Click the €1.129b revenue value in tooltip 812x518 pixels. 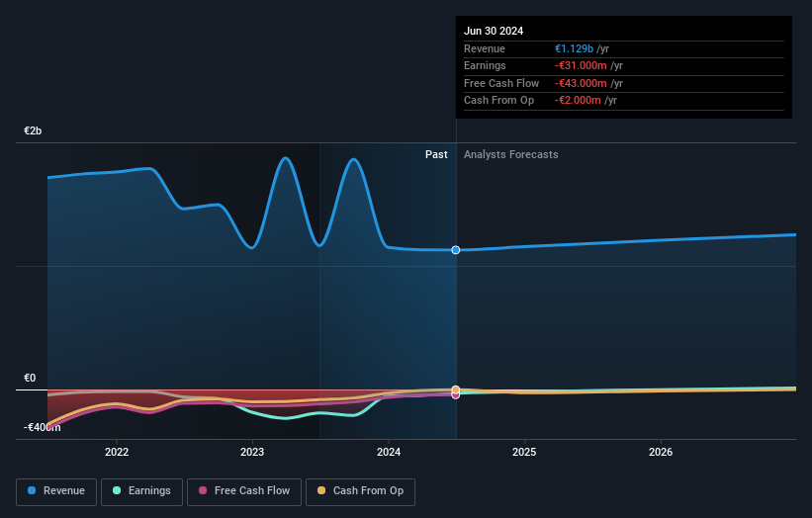pyautogui.click(x=574, y=48)
